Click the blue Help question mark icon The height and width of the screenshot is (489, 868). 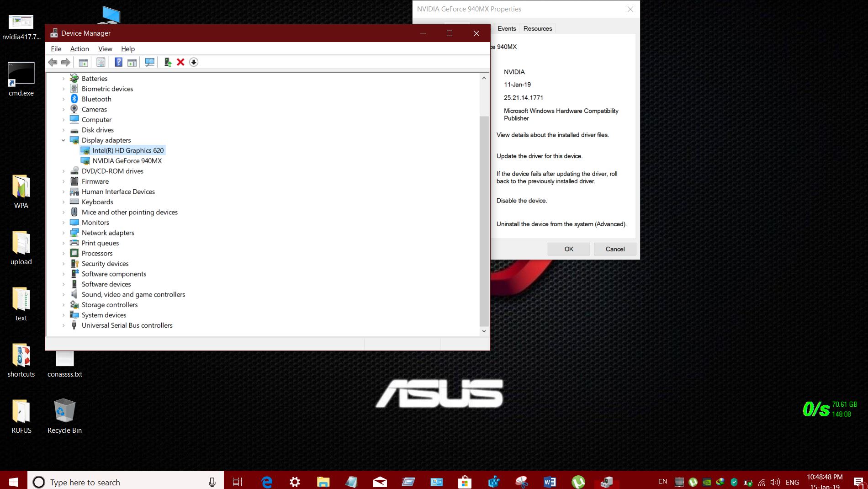coord(118,62)
